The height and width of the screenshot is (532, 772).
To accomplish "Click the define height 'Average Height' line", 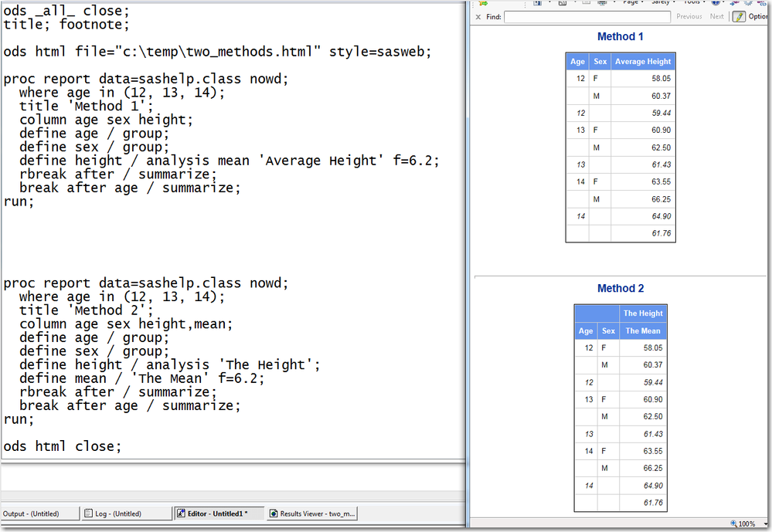I will pyautogui.click(x=229, y=161).
